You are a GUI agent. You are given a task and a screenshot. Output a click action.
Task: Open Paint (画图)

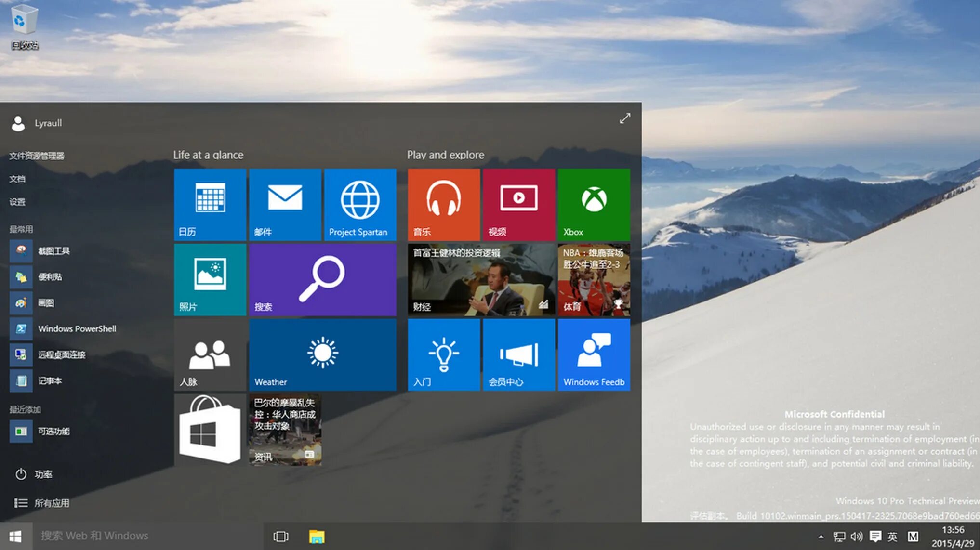[x=46, y=302]
